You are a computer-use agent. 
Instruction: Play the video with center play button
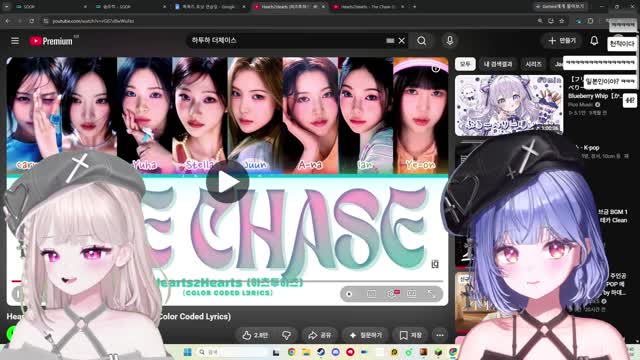227,182
